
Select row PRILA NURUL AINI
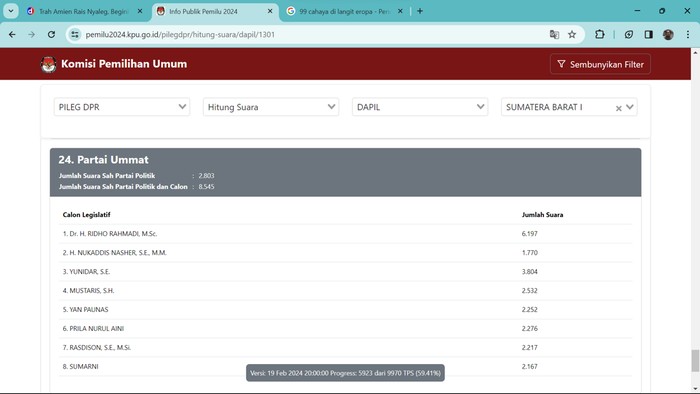coord(346,328)
